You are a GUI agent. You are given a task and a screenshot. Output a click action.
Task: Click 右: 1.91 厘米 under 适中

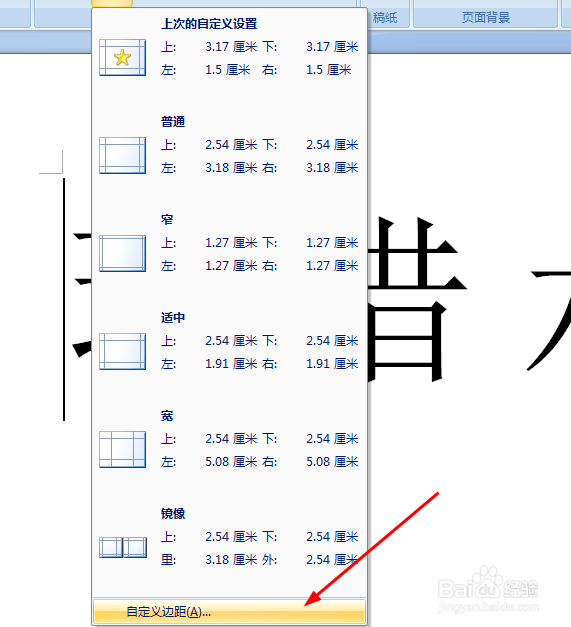click(310, 364)
